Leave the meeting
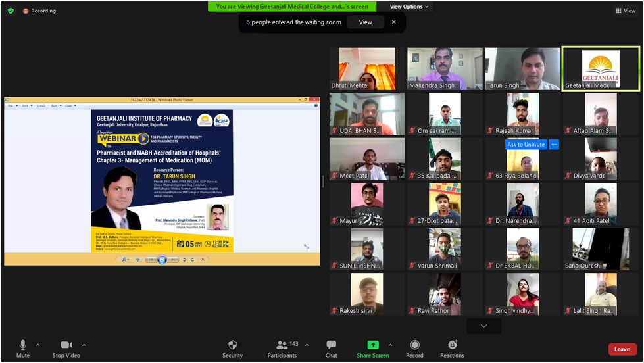 (622, 349)
